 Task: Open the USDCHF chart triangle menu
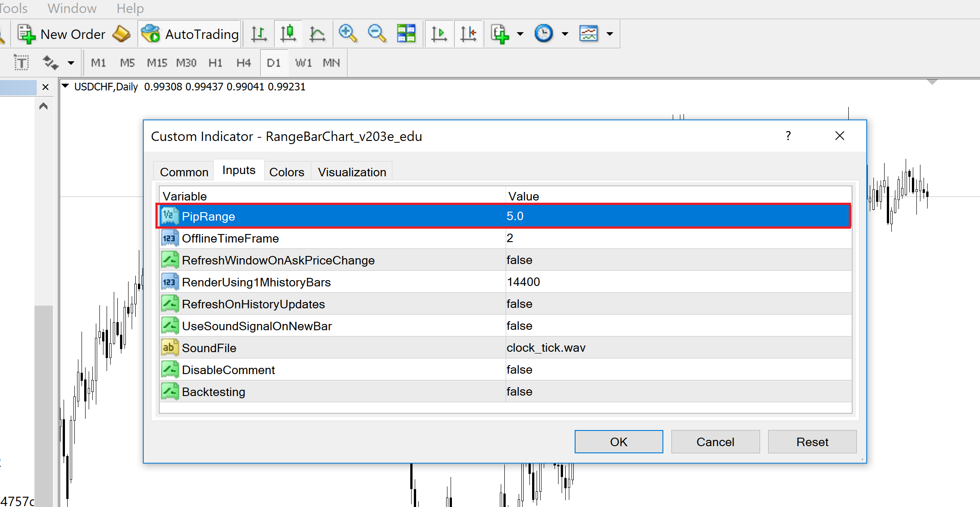coord(65,86)
